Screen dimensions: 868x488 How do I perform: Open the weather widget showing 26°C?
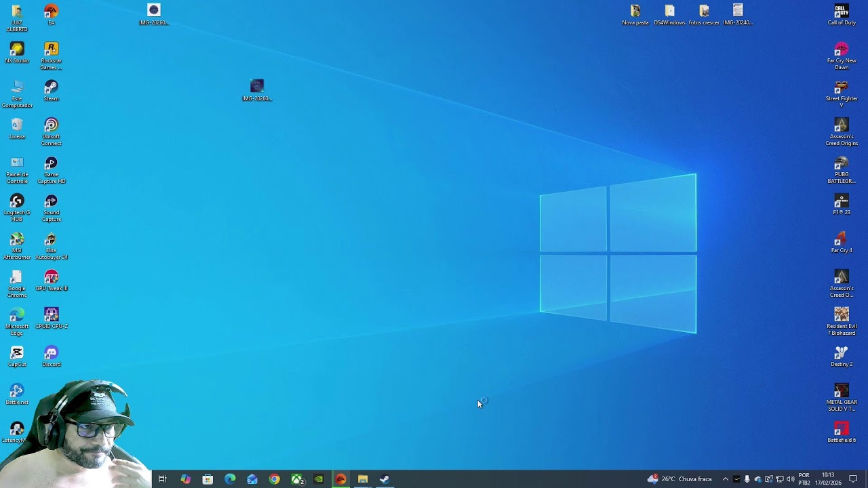[679, 479]
